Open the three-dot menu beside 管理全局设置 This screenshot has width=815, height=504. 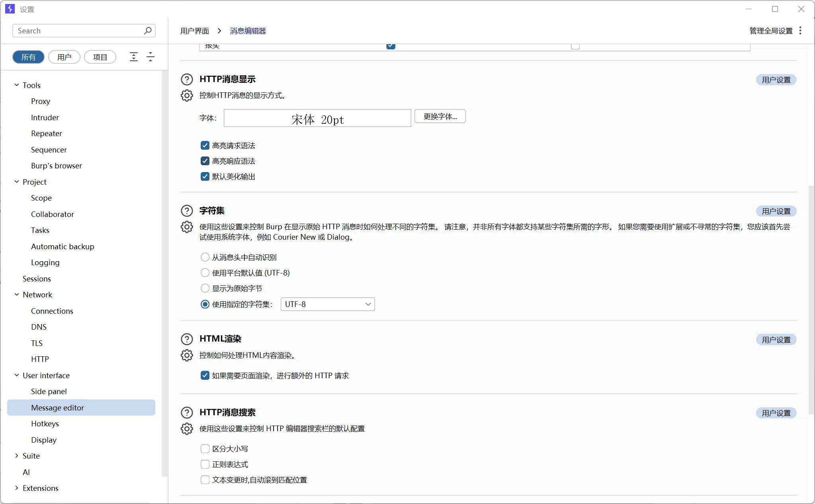click(x=800, y=31)
